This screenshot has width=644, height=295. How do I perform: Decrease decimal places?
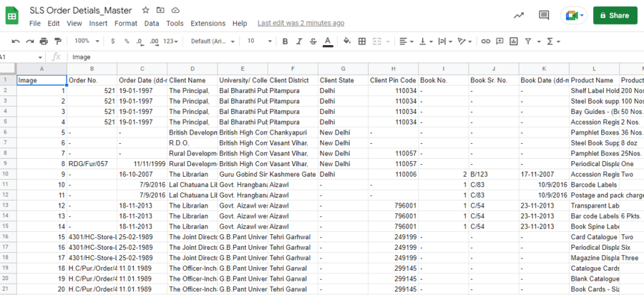pyautogui.click(x=140, y=41)
